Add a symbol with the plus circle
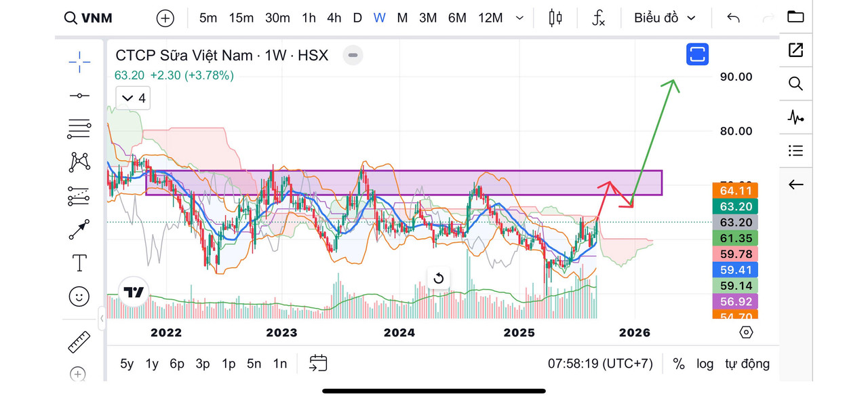The image size is (868, 401). click(x=165, y=18)
